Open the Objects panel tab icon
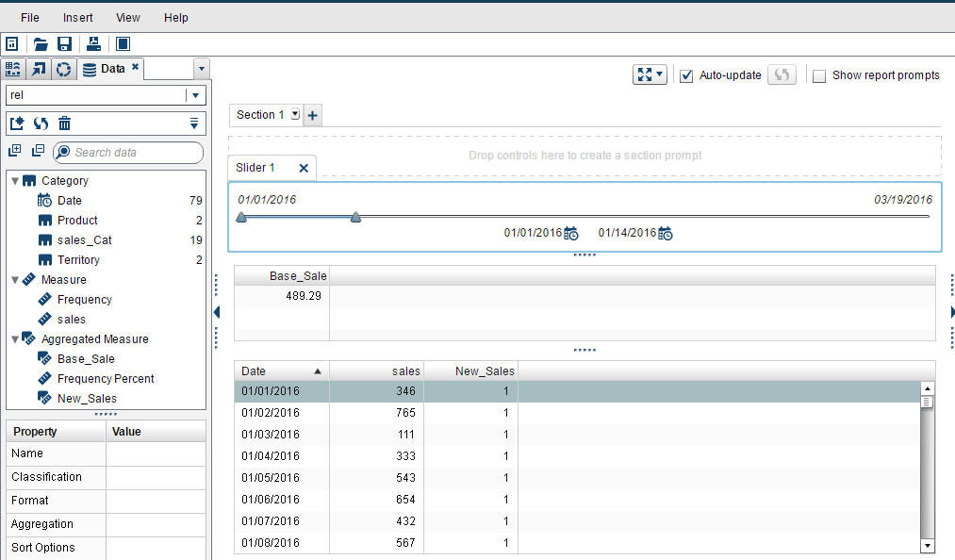Image resolution: width=955 pixels, height=560 pixels. tap(13, 69)
